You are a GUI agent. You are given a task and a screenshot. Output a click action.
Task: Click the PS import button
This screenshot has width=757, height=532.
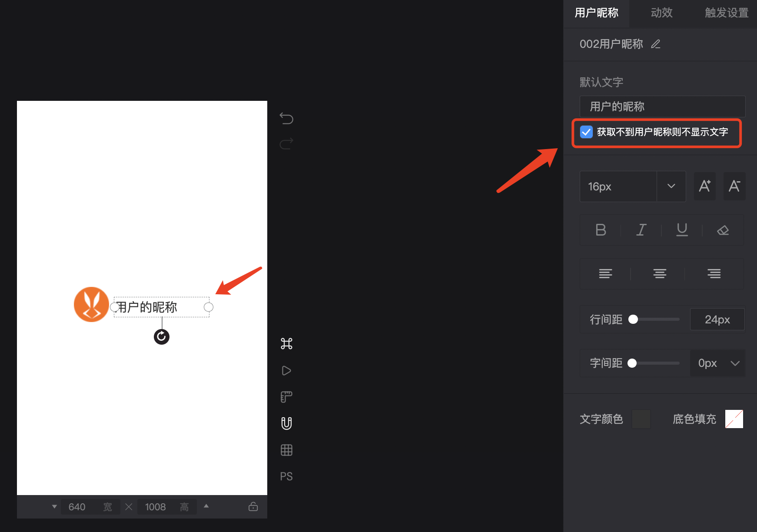(286, 476)
